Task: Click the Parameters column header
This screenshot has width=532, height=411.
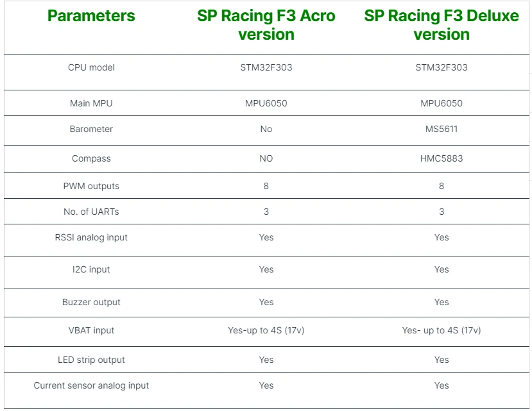Action: (x=91, y=16)
